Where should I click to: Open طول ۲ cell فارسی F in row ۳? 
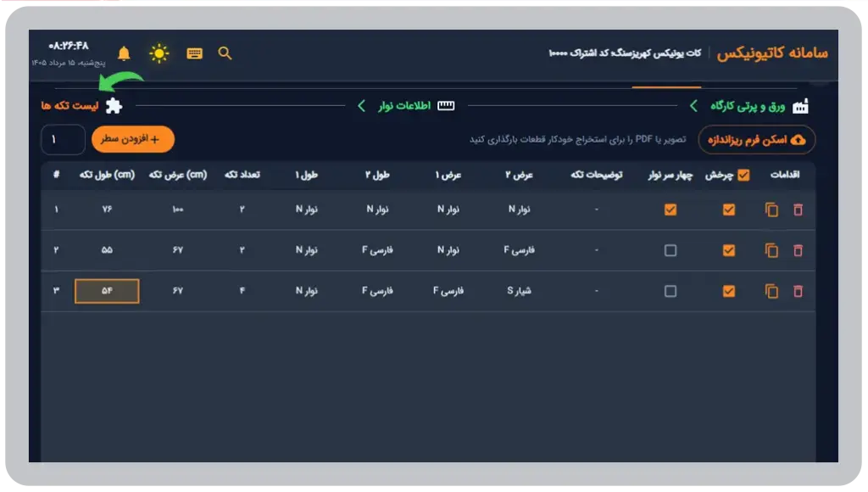tap(377, 291)
